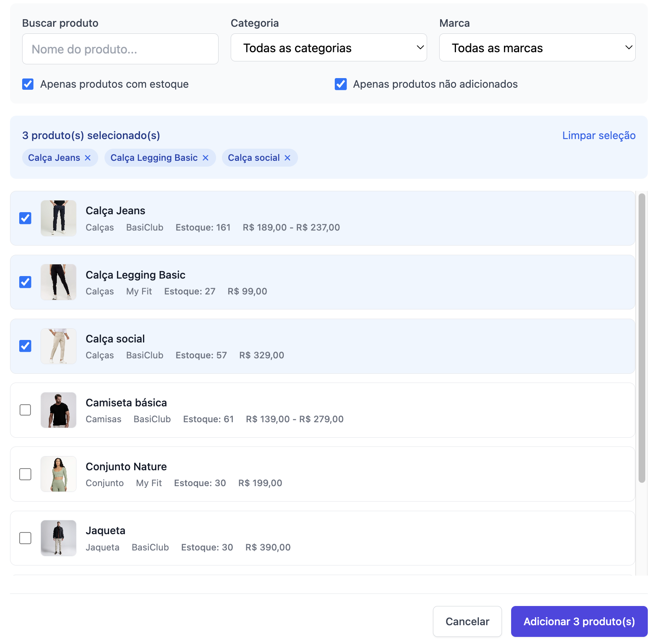
Task: Click the Conjunto Nature product image
Action: click(59, 474)
